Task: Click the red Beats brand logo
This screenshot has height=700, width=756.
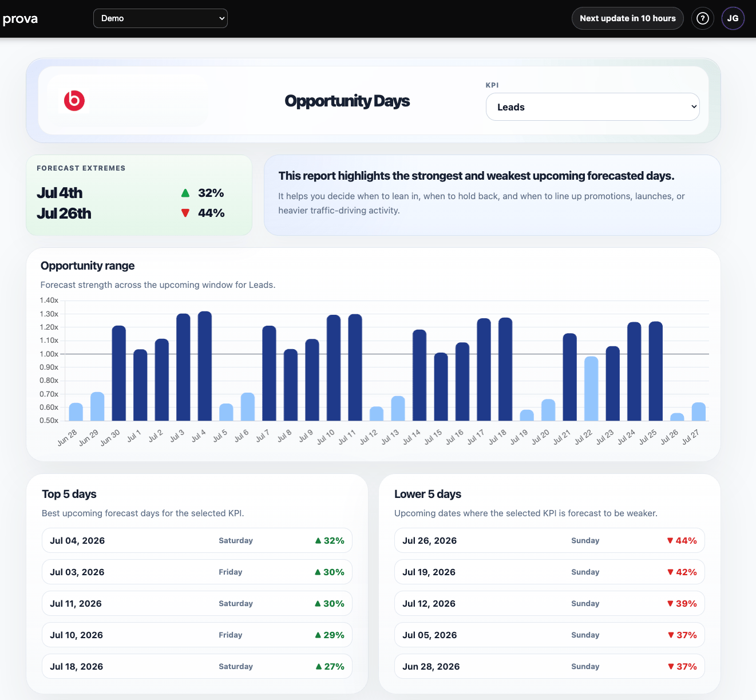Action: point(74,101)
